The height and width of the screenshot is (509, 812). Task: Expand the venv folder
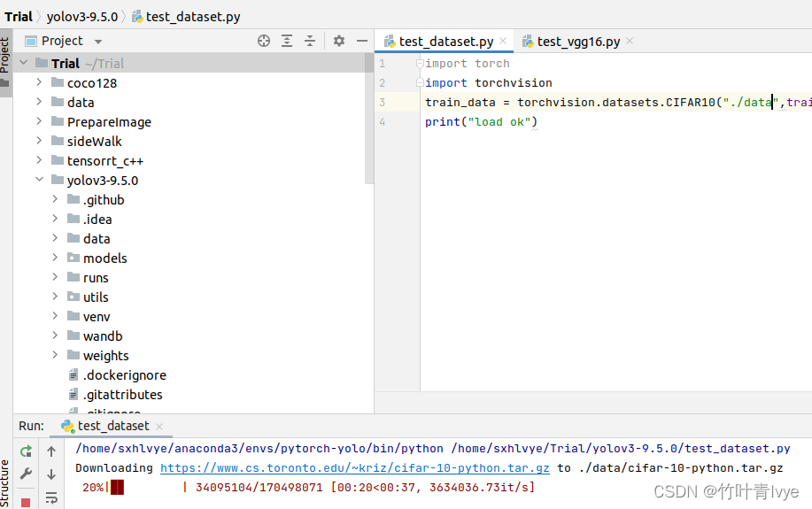coord(55,316)
